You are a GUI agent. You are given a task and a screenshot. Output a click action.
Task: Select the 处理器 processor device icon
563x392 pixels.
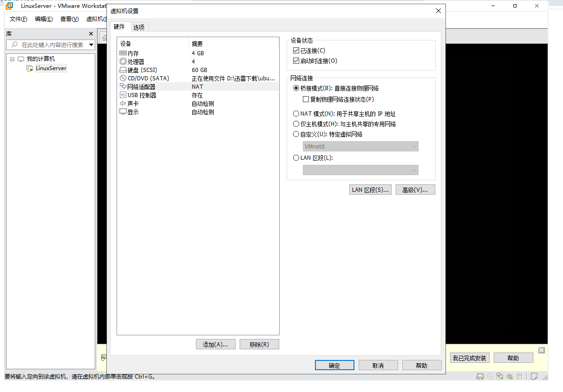123,62
